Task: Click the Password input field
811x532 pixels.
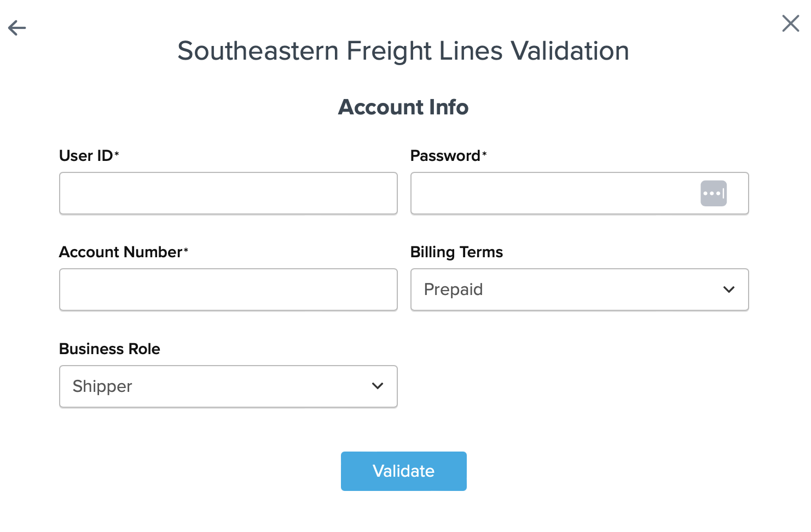Action: (x=547, y=193)
